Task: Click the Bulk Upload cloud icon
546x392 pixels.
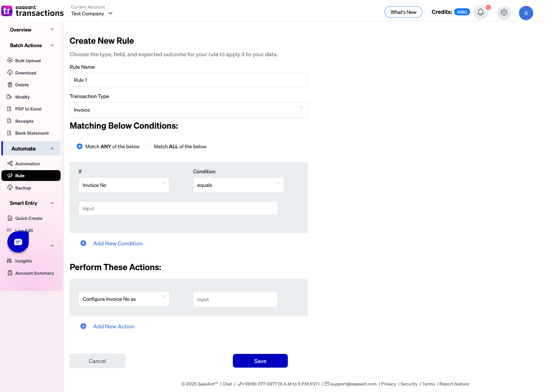Action: pyautogui.click(x=10, y=61)
